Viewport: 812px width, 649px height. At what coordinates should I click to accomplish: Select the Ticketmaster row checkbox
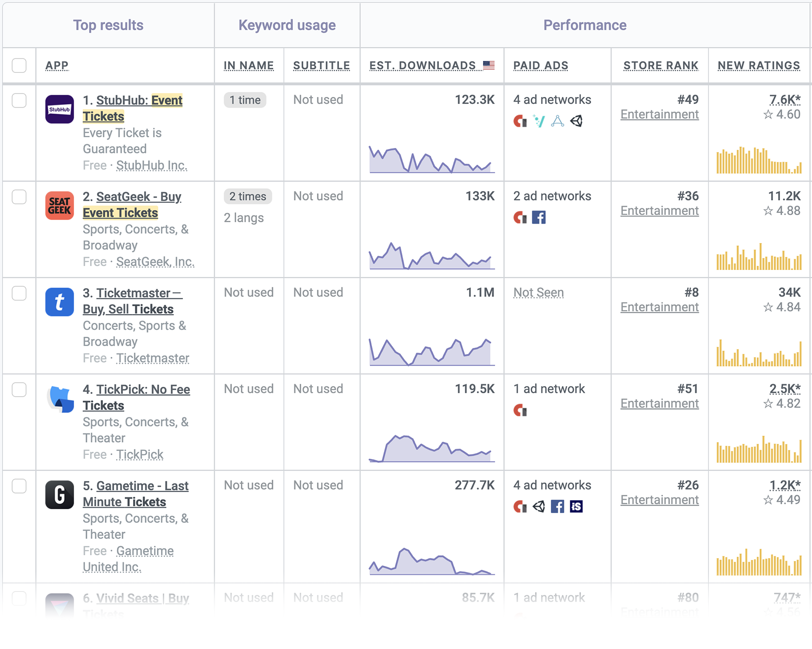(x=19, y=293)
